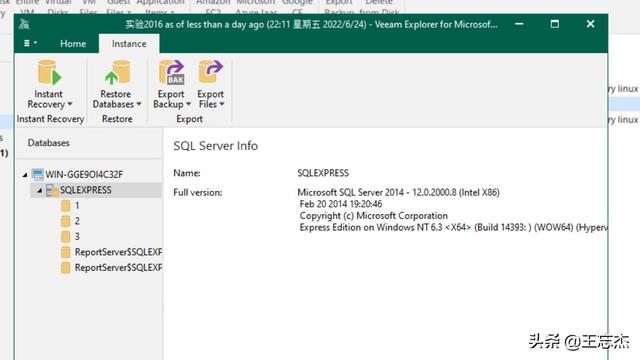Click the Veeam logo in title bar
The width and height of the screenshot is (640, 360).
pyautogui.click(x=24, y=24)
